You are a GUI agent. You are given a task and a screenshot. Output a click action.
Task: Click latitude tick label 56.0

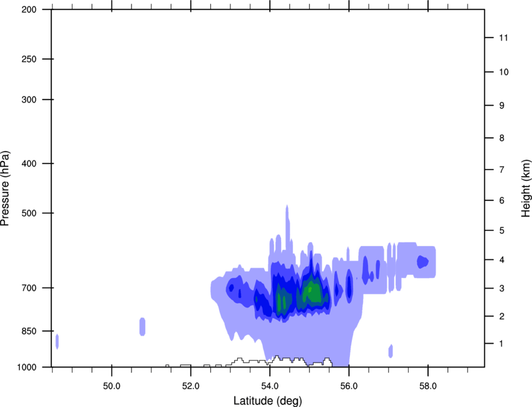coord(349,386)
